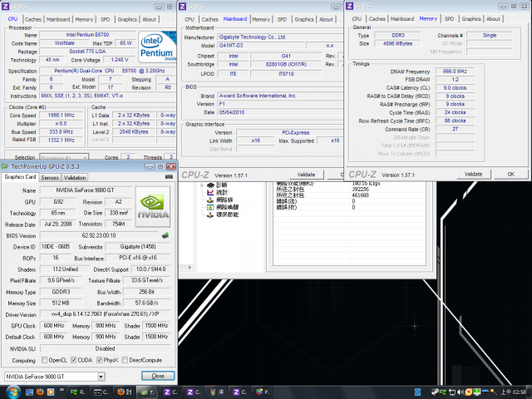Enable the OpenCL checkbox

(44, 360)
